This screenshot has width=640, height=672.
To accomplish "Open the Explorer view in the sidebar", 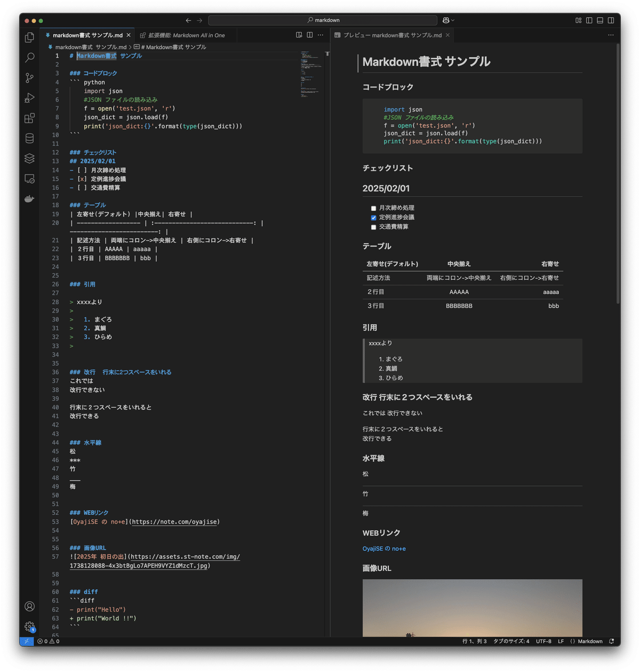I will (x=29, y=37).
